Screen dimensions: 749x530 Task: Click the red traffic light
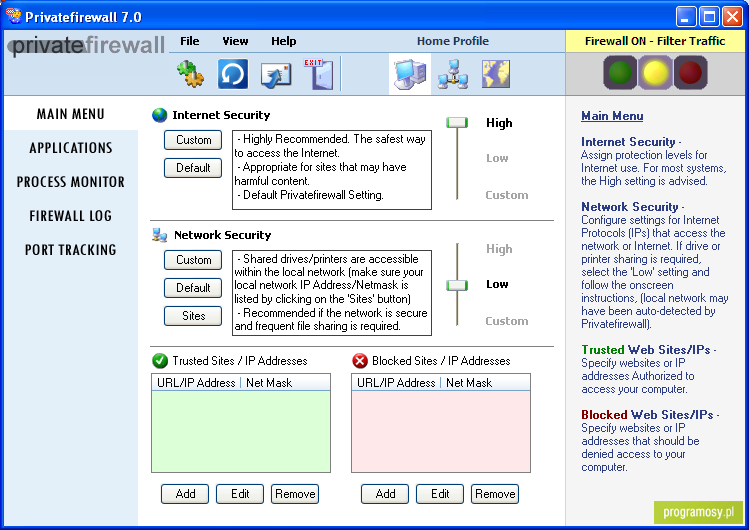690,73
